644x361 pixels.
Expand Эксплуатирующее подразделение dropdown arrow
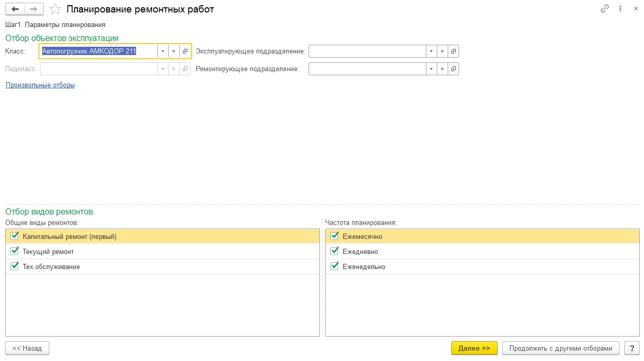tap(431, 51)
